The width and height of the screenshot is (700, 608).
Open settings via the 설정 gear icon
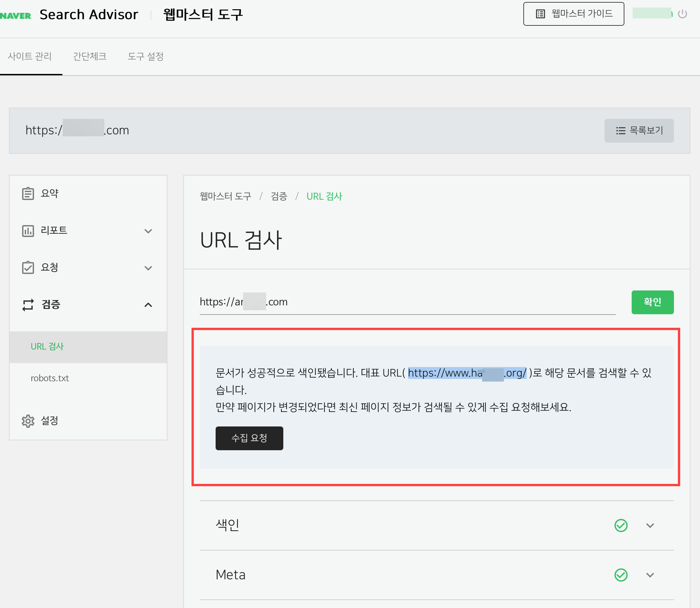coord(28,421)
